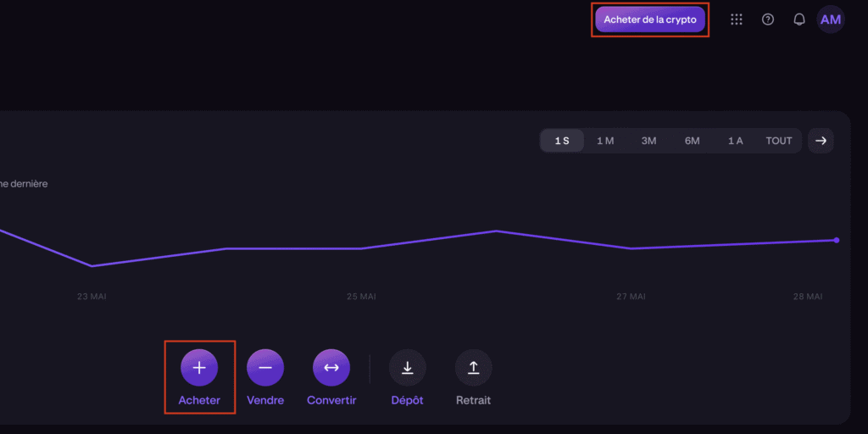
Task: Select the 6M chart range
Action: point(692,141)
